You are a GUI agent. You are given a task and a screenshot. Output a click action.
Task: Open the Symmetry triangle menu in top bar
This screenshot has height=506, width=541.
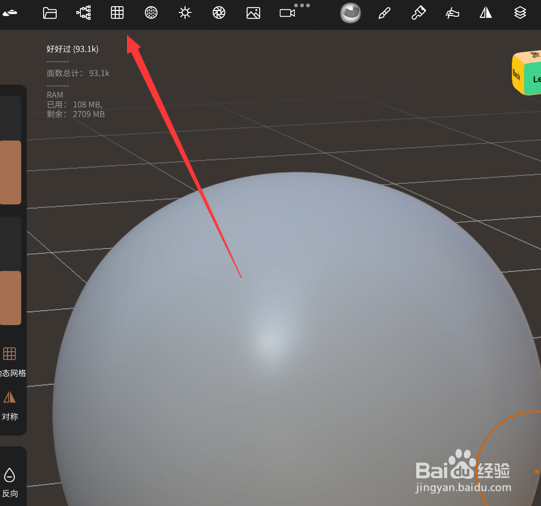click(486, 13)
